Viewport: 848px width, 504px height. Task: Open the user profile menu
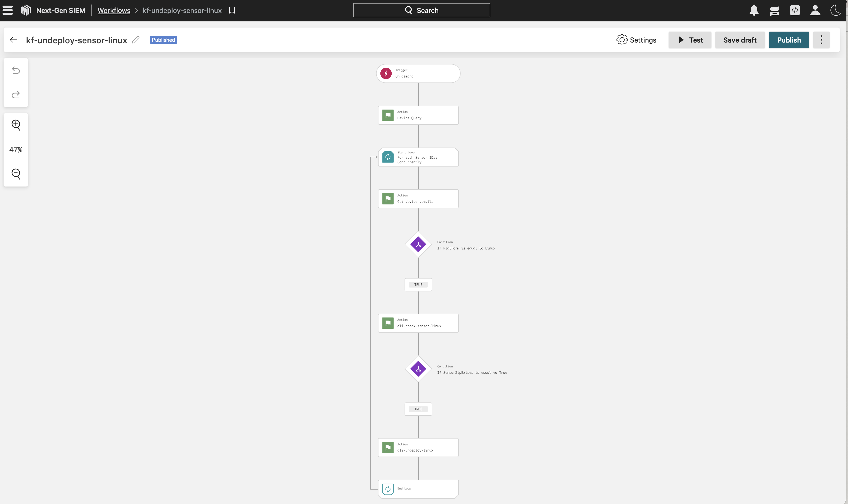click(x=815, y=10)
